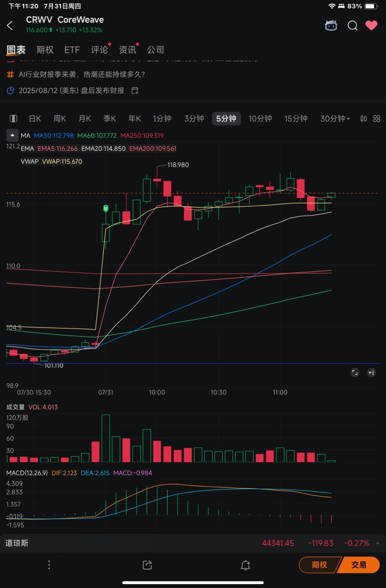Open the three-dot more options menu
The height and width of the screenshot is (588, 386).
click(49, 565)
